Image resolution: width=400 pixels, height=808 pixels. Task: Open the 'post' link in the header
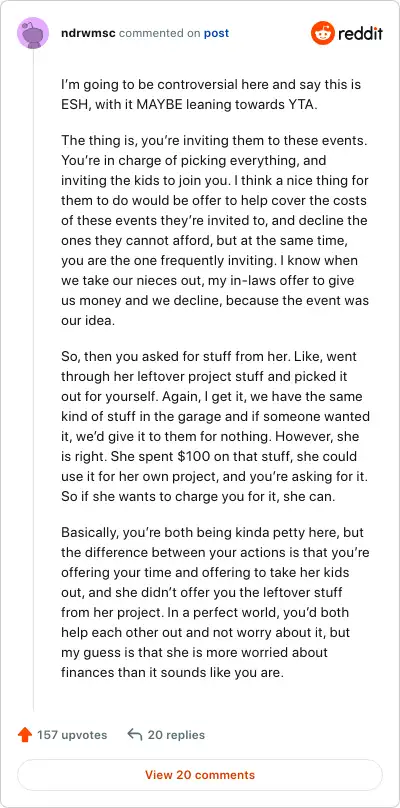tap(216, 33)
